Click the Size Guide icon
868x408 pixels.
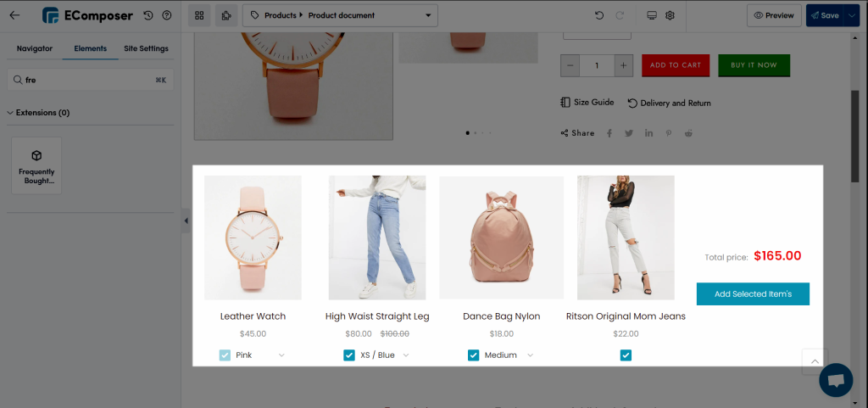pyautogui.click(x=565, y=103)
